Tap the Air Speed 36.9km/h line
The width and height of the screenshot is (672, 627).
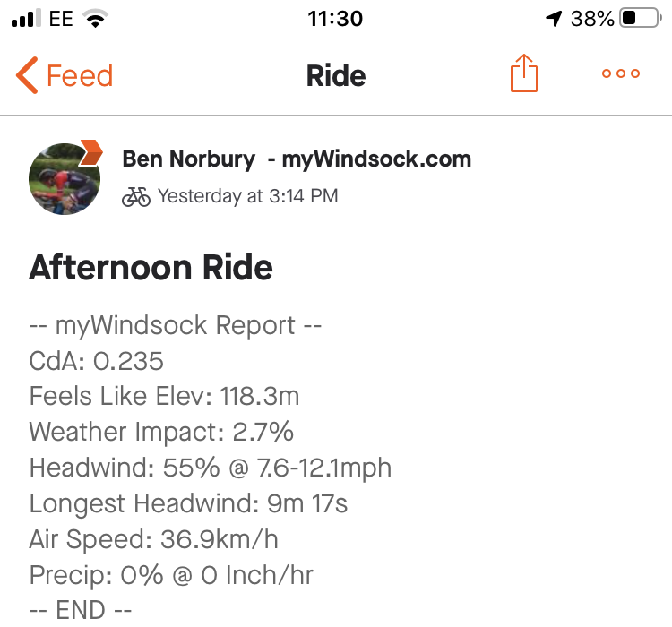click(154, 539)
